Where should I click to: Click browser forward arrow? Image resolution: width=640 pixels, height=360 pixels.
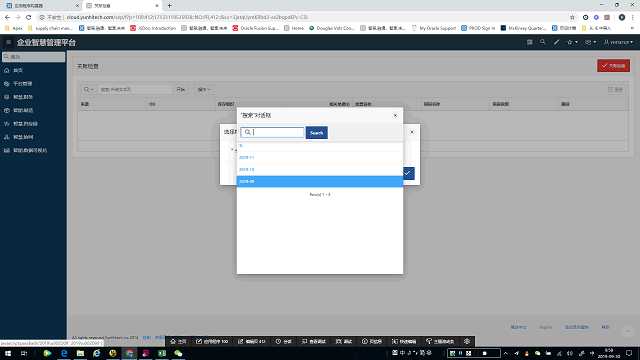click(18, 17)
